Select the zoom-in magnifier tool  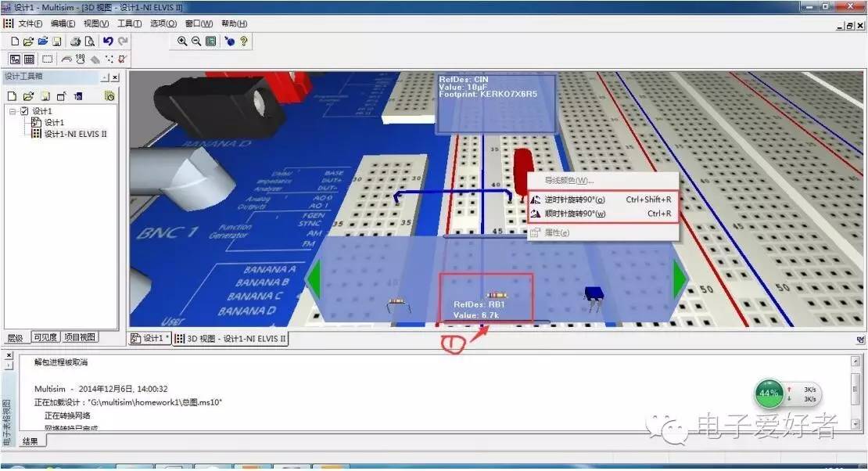pos(181,41)
